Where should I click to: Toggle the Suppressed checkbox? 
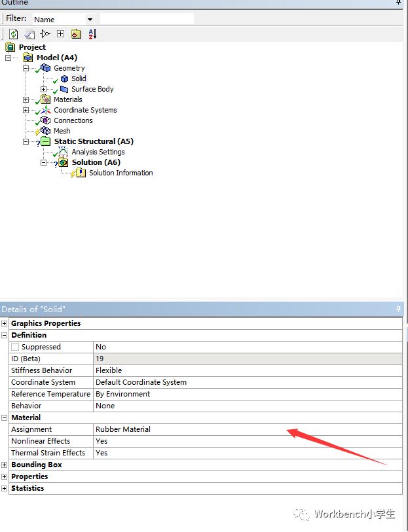16,347
